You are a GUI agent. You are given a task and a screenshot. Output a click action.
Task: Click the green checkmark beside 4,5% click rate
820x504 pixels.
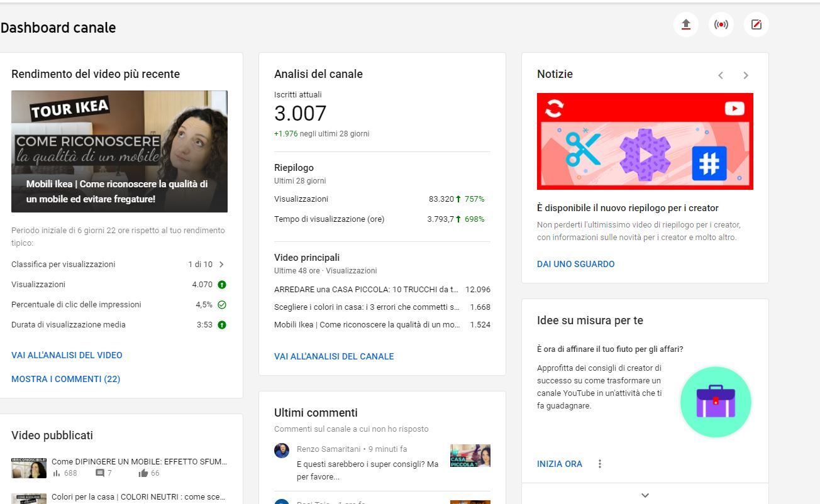[x=222, y=305]
